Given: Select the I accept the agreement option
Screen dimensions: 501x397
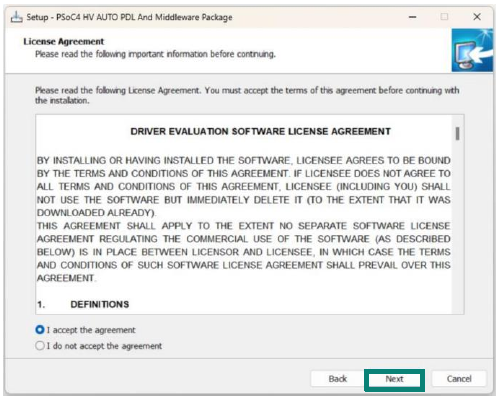Looking at the screenshot, I should [x=85, y=330].
